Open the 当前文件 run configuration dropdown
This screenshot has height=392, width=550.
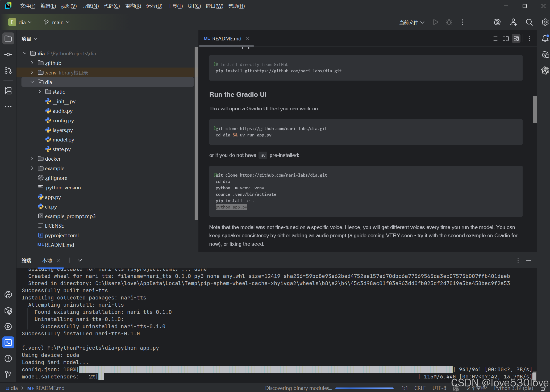pyautogui.click(x=411, y=22)
